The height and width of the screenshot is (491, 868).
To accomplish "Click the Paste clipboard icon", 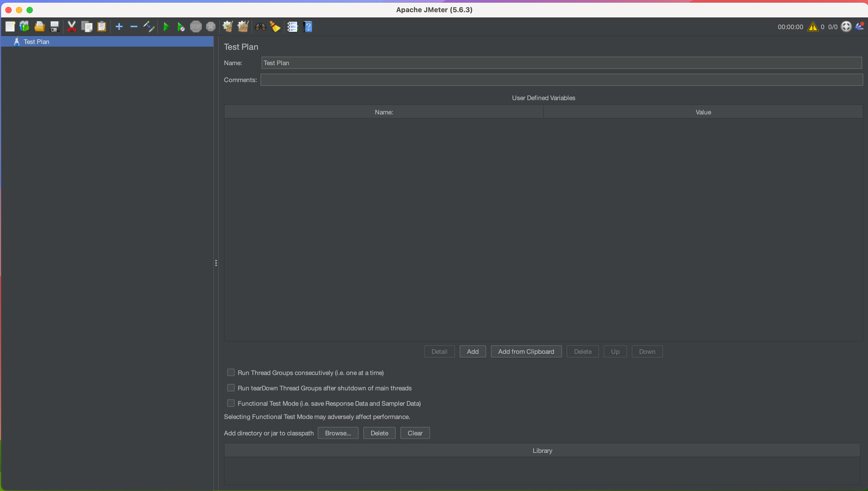I will [x=101, y=27].
